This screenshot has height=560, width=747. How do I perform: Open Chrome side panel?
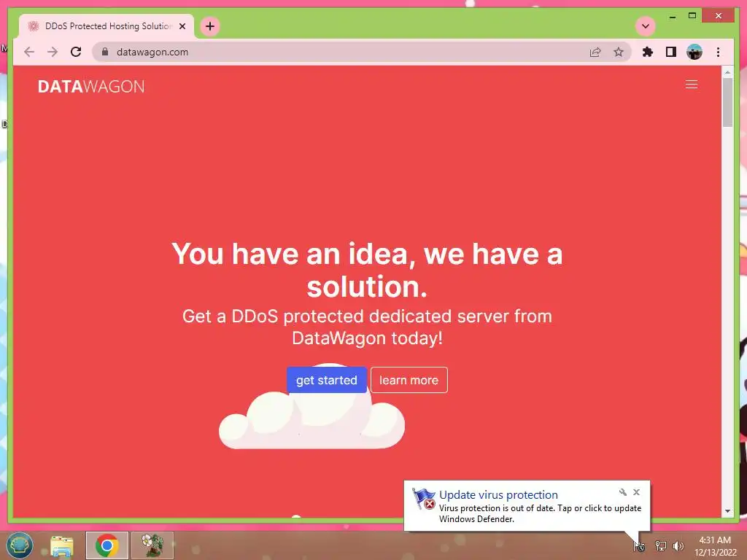pyautogui.click(x=671, y=52)
